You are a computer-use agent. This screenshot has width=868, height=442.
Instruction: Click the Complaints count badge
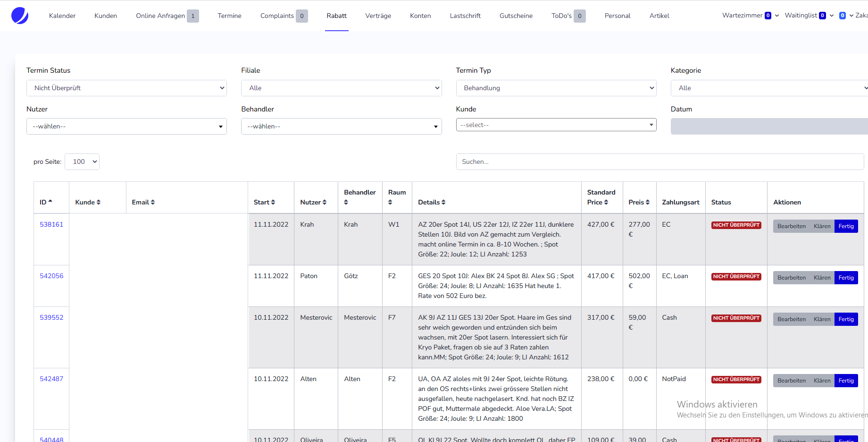point(302,16)
